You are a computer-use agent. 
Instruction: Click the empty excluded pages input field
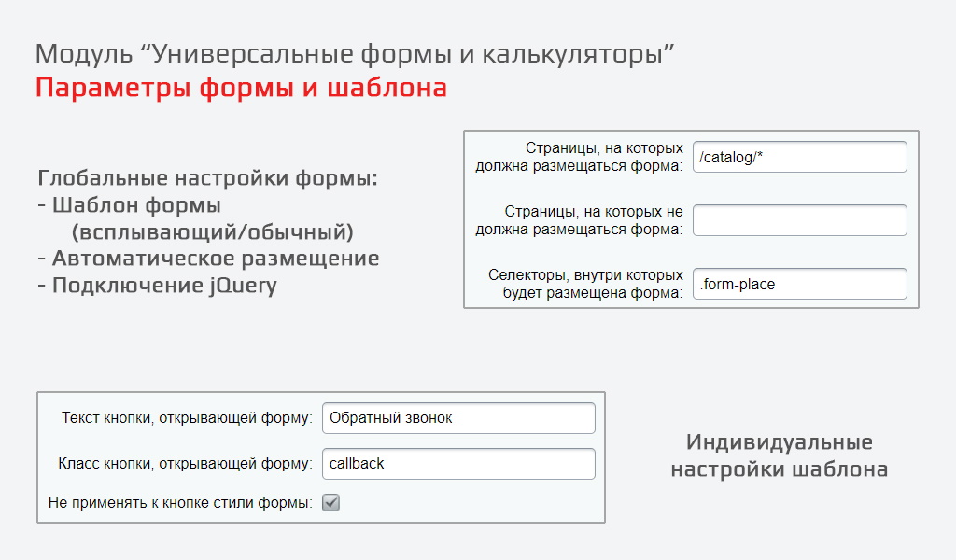click(798, 220)
